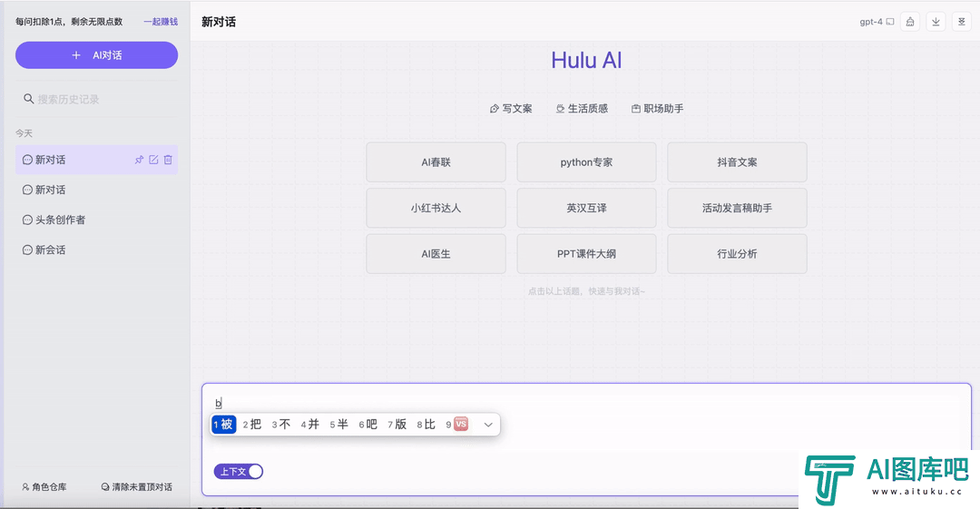Choose the PPT课件大纲 prompt card
This screenshot has height=509, width=980.
pos(586,253)
